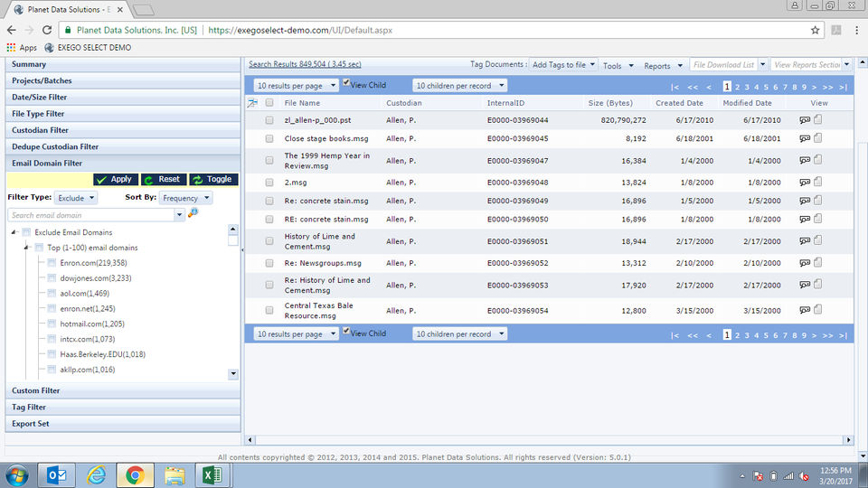Viewport: 868px width, 488px height.
Task: Toggle bottom View Child checkbox
Action: click(x=346, y=331)
